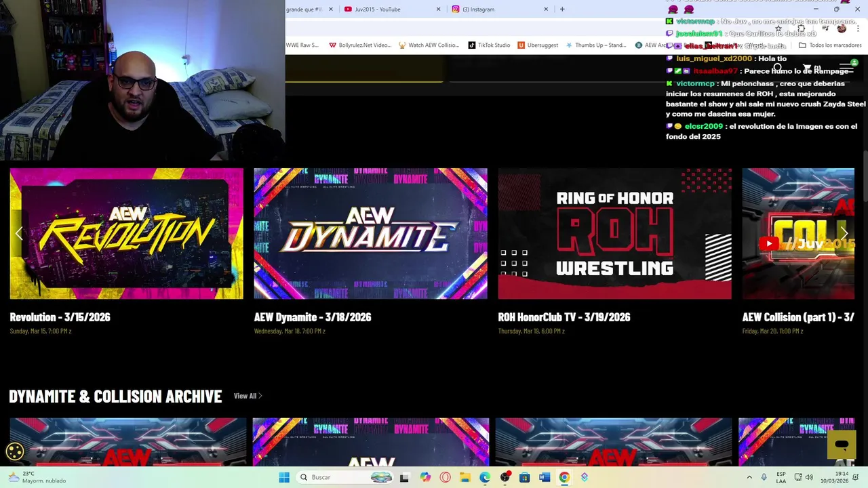
Task: Open the AEW Dynamite event thumbnail
Action: [x=370, y=234]
